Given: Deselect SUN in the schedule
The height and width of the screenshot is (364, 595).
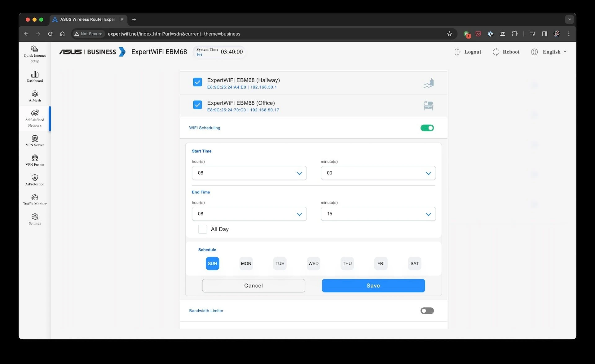Looking at the screenshot, I should point(212,263).
